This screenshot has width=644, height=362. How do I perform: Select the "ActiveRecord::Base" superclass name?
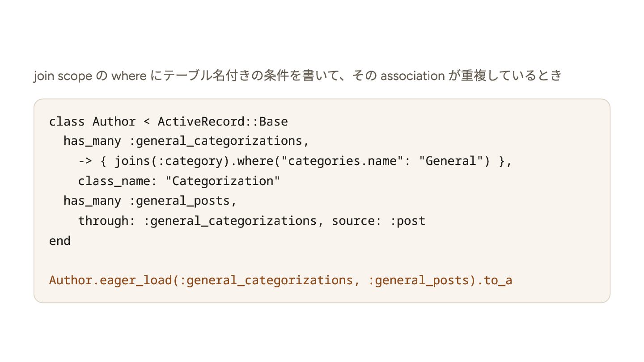[x=223, y=122]
